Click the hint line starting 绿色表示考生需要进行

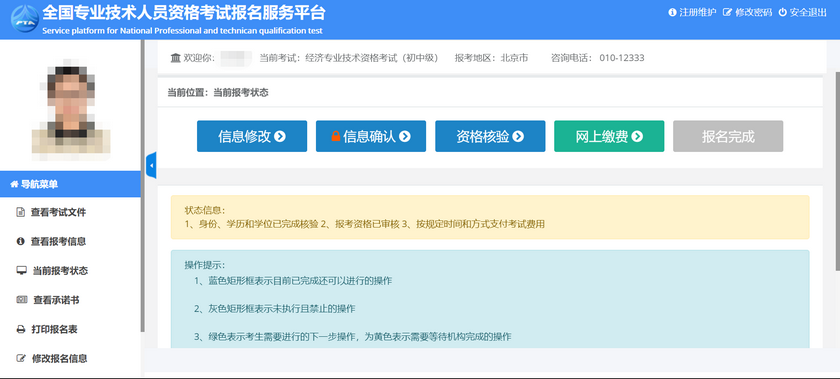coord(352,337)
